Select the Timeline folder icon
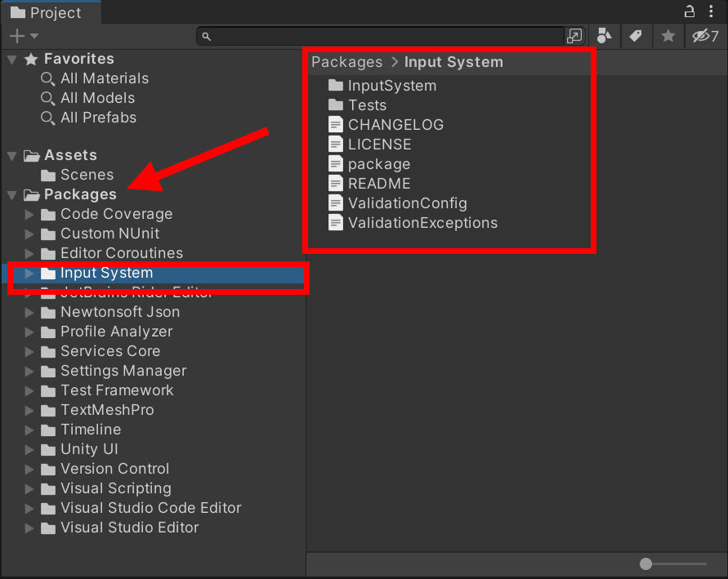The width and height of the screenshot is (728, 579). [48, 430]
